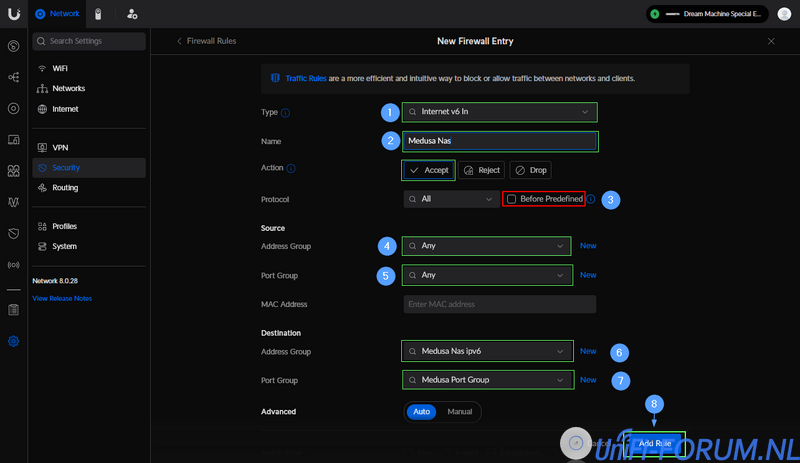The width and height of the screenshot is (800, 463).
Task: Click the UniFi logo icon
Action: 14,14
